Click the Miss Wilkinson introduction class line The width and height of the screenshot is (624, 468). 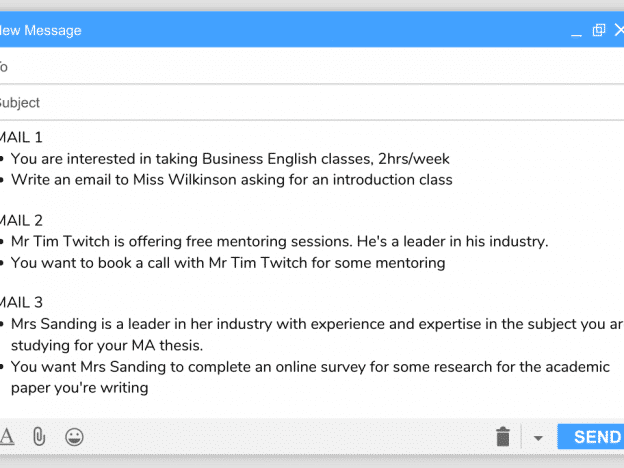[x=232, y=179]
